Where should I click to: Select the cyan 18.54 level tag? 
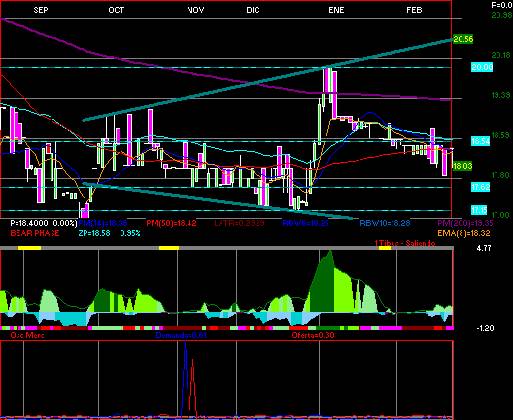point(480,141)
